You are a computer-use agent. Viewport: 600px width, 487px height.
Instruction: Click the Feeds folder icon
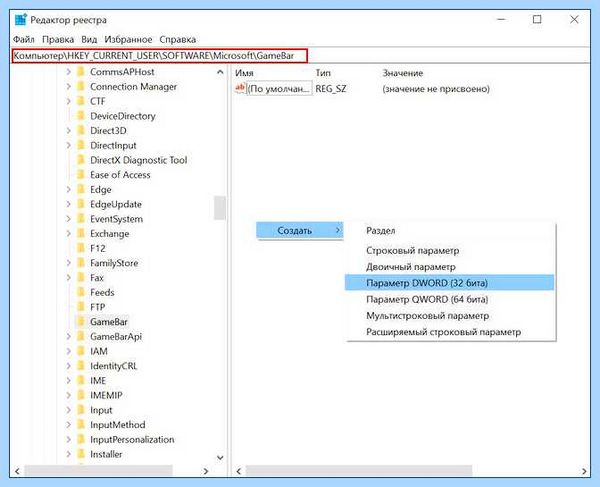coord(81,292)
